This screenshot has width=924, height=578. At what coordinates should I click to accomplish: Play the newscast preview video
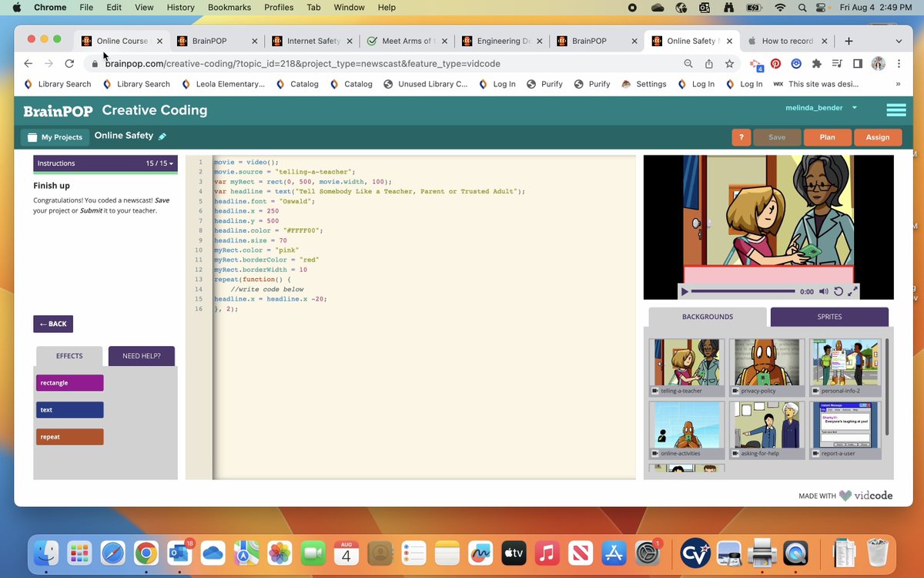685,292
